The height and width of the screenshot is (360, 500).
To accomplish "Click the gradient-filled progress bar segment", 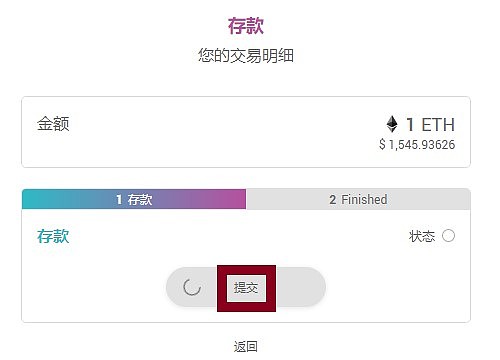I will tap(134, 199).
